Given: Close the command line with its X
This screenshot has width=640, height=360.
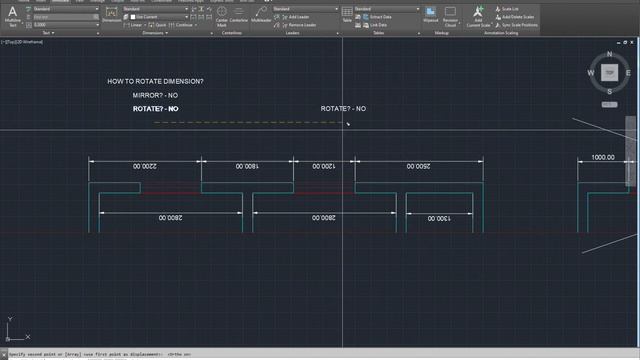Looking at the screenshot, I should click(x=4, y=354).
